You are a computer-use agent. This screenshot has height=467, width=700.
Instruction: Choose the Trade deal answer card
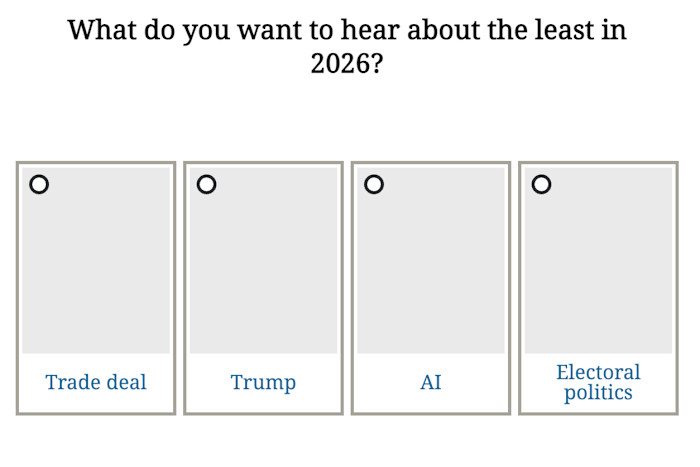pos(96,288)
